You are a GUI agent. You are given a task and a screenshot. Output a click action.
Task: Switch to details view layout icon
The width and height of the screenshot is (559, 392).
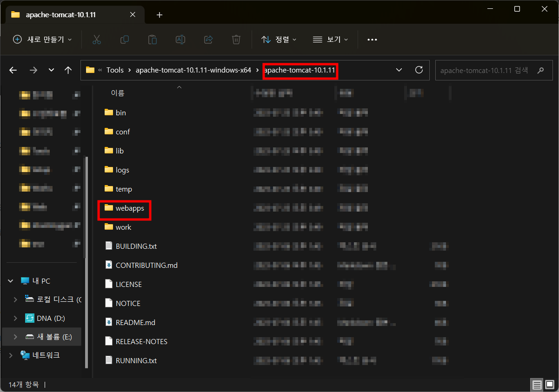pyautogui.click(x=537, y=385)
